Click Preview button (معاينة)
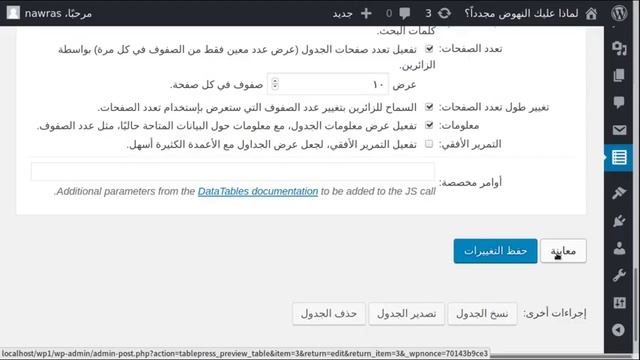Image resolution: width=640 pixels, height=360 pixels. [563, 251]
